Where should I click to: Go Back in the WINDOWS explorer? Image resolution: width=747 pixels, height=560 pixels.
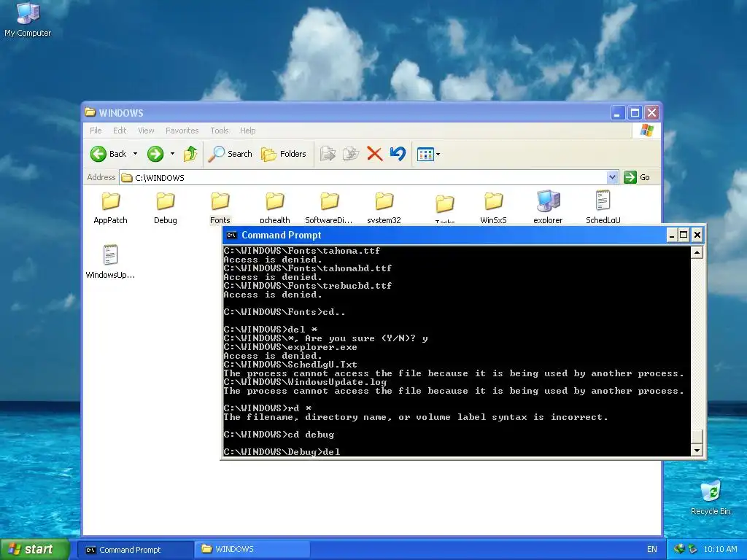click(x=108, y=154)
